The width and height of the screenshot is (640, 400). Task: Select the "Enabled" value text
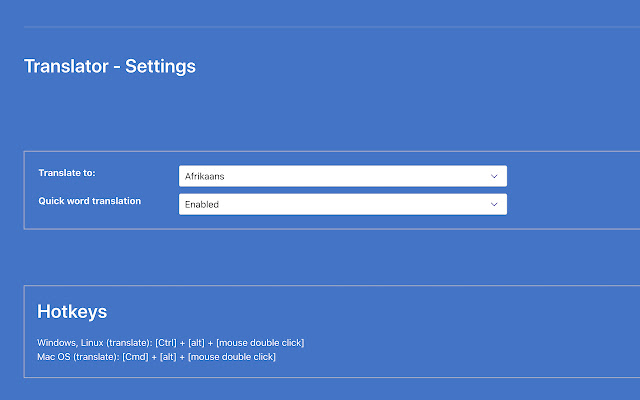(201, 205)
